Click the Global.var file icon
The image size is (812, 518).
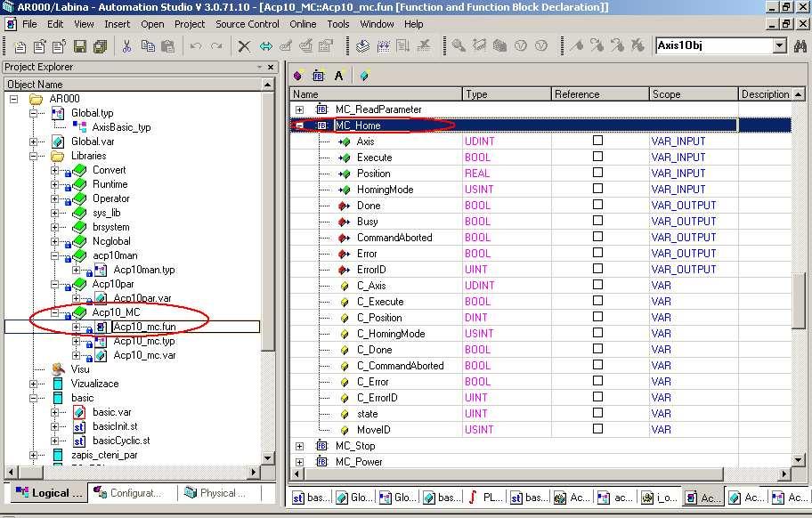(58, 142)
